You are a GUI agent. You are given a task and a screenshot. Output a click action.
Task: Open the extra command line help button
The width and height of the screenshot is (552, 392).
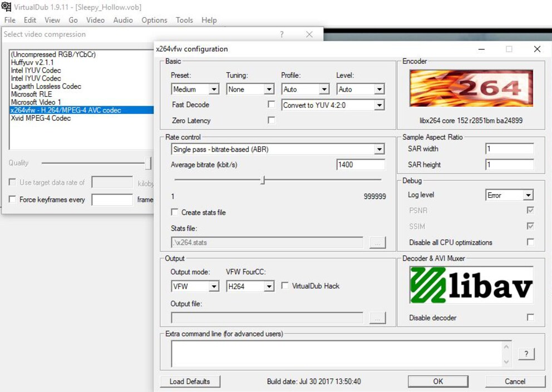pos(526,354)
